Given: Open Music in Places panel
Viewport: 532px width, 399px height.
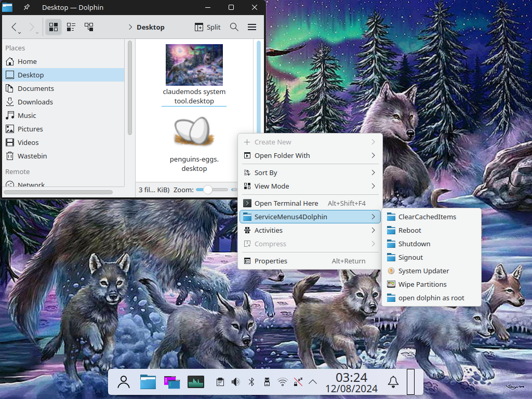Looking at the screenshot, I should pos(63,116).
